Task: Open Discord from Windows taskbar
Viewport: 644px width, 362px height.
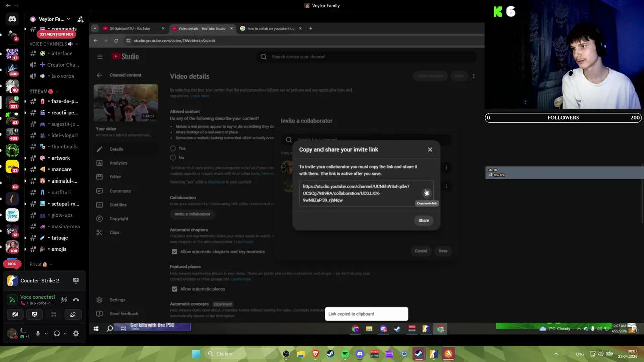Action: 360,354
